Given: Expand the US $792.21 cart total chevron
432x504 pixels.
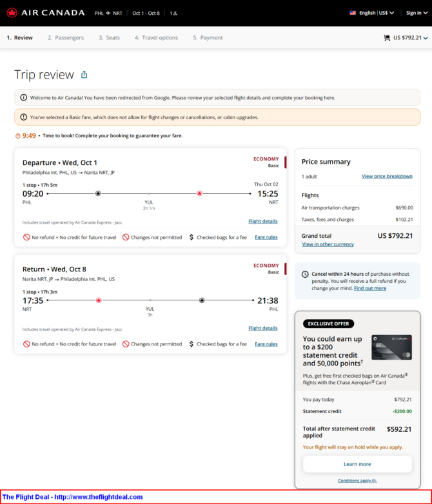Looking at the screenshot, I should coord(426,38).
